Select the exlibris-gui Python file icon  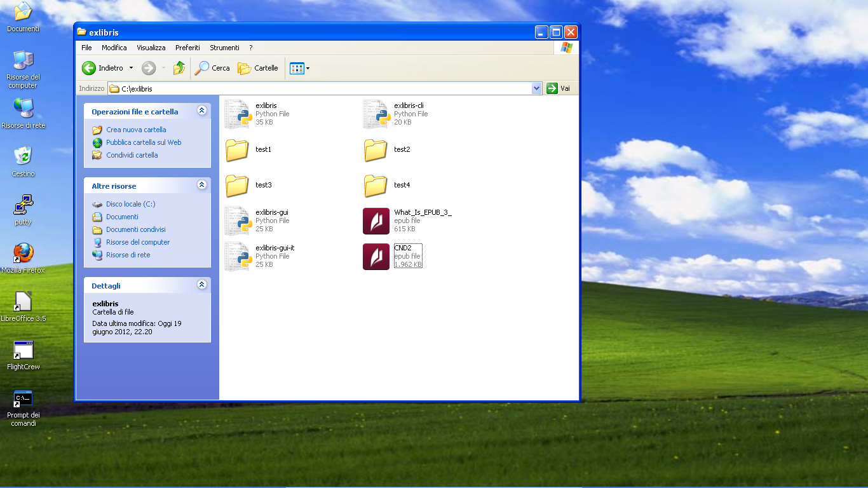tap(239, 220)
